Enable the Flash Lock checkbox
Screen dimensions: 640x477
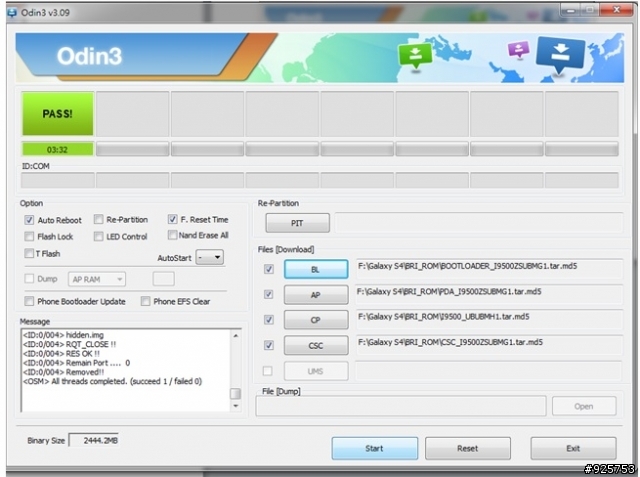point(29,236)
